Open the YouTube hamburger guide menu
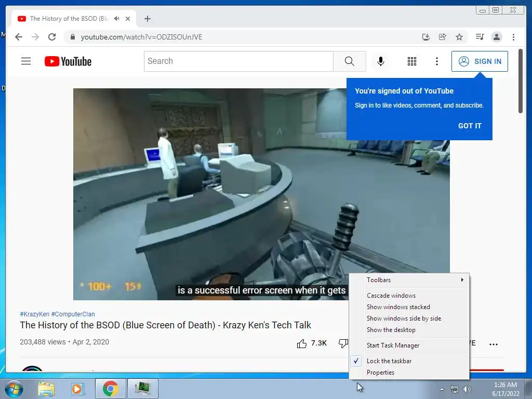 [x=26, y=61]
